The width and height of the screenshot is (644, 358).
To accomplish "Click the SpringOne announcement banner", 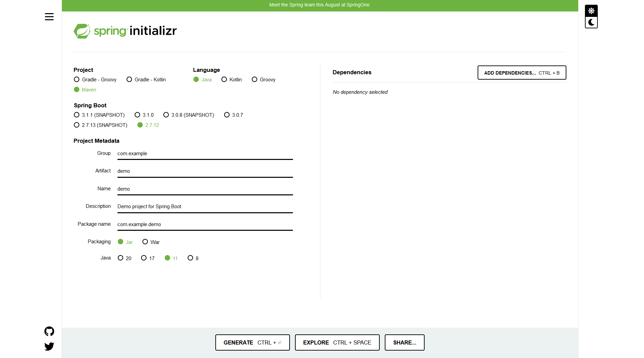I will [320, 5].
